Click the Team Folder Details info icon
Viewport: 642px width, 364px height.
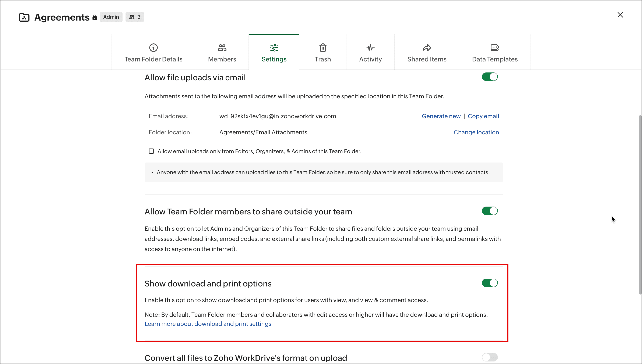point(153,47)
